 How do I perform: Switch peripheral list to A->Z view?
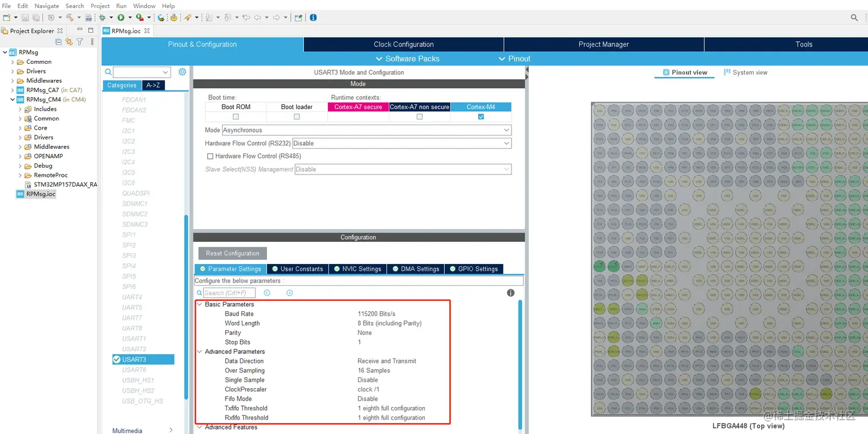tap(153, 86)
